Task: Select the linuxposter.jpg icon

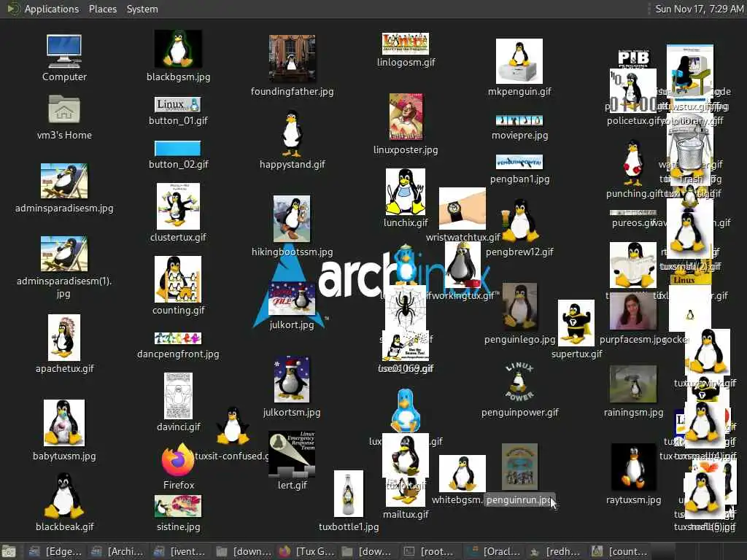Action: pos(406,117)
